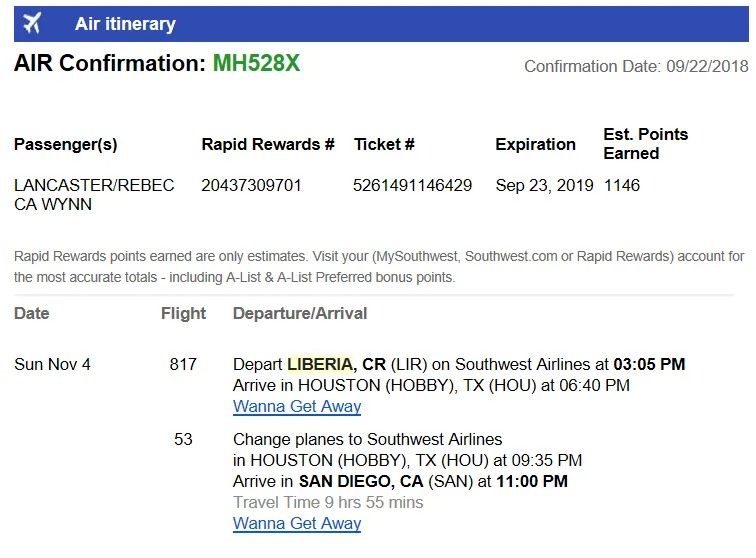This screenshot has height=558, width=756.
Task: Click the expiration date Sep 23, 2019
Action: 544,185
